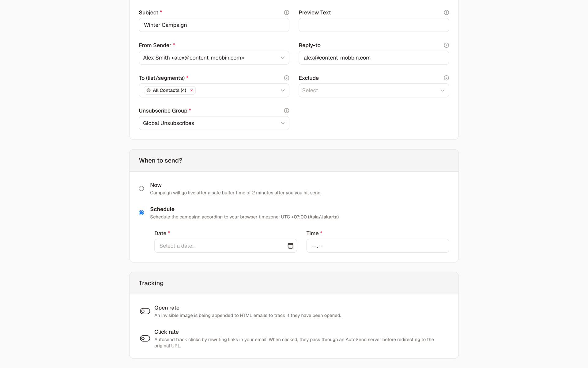Image resolution: width=588 pixels, height=368 pixels.
Task: Click the All Contacts (4) chip
Action: click(170, 90)
